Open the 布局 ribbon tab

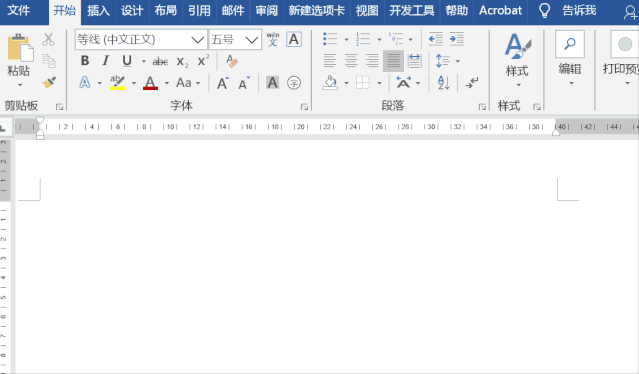[165, 11]
